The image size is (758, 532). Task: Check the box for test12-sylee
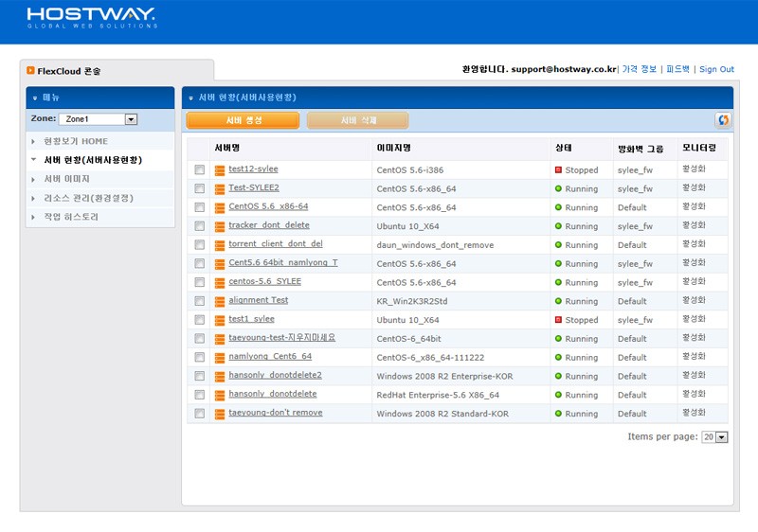click(x=199, y=169)
